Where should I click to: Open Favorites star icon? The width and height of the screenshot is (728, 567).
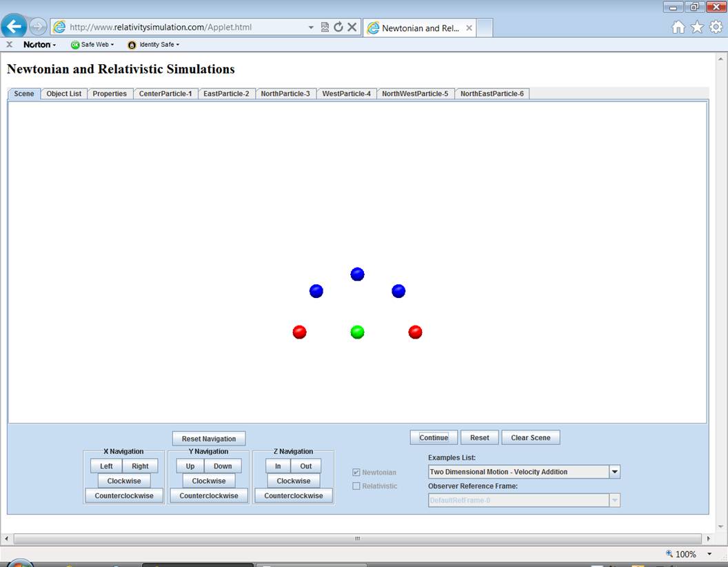(x=697, y=28)
